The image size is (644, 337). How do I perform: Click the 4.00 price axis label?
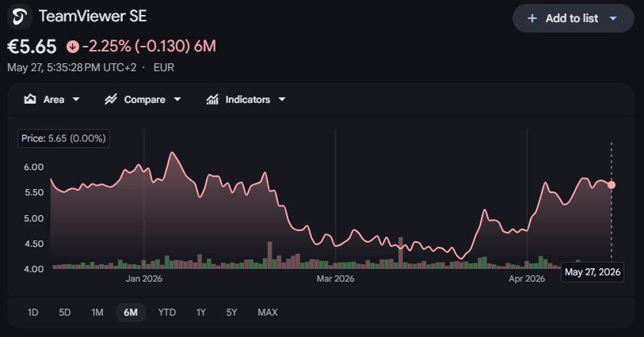pyautogui.click(x=34, y=269)
